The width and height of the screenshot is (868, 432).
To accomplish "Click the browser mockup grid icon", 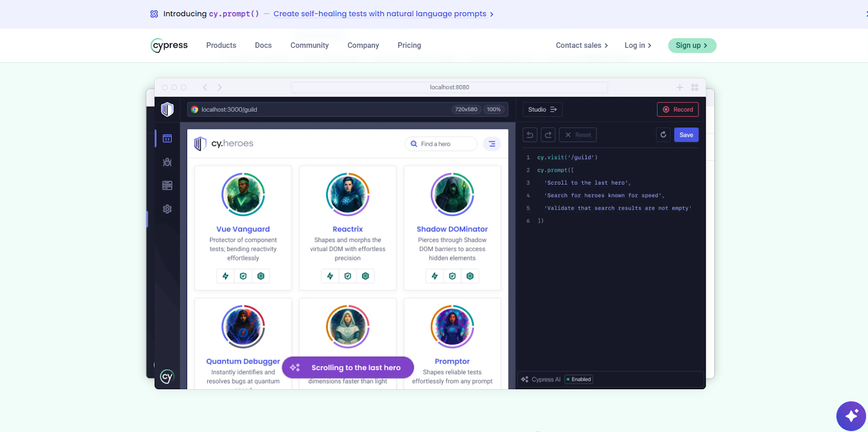I will (x=695, y=87).
